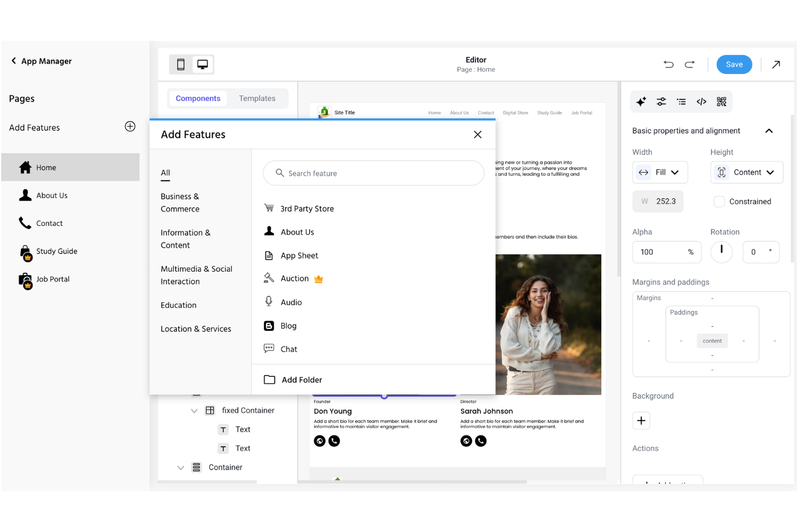Collapse the Container tree node
This screenshot has width=798, height=532.
[x=181, y=468]
